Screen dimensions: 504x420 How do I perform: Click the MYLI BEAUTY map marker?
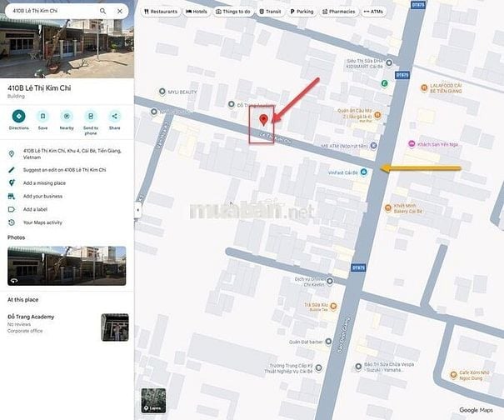point(162,91)
